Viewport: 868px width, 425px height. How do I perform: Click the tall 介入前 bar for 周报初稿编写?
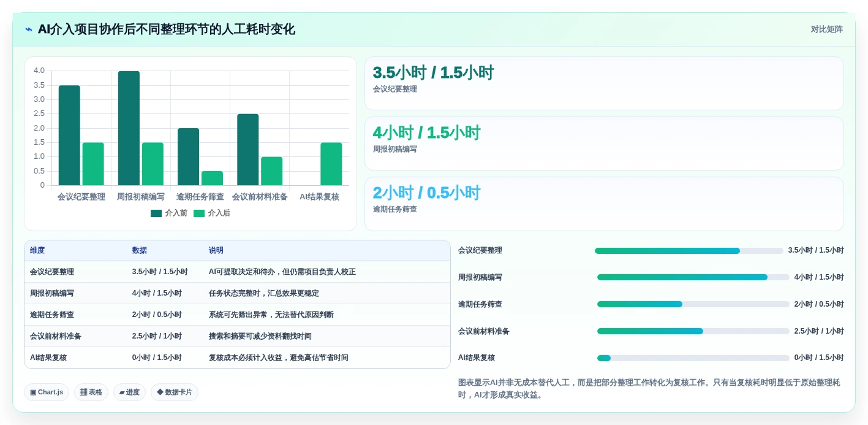pyautogui.click(x=129, y=128)
